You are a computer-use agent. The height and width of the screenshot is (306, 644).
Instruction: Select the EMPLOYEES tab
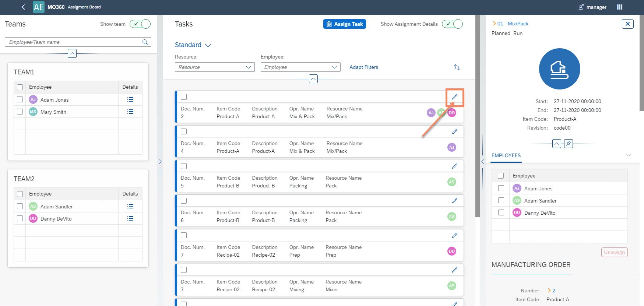pos(506,155)
